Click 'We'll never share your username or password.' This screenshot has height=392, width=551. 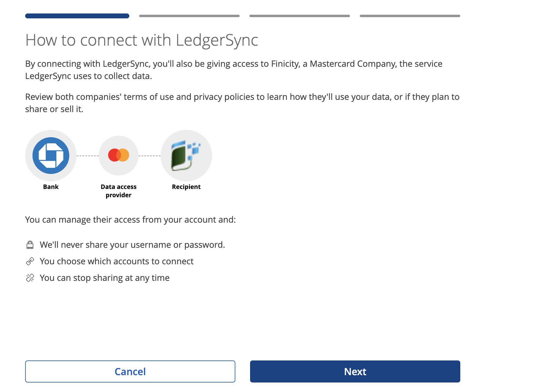click(132, 245)
